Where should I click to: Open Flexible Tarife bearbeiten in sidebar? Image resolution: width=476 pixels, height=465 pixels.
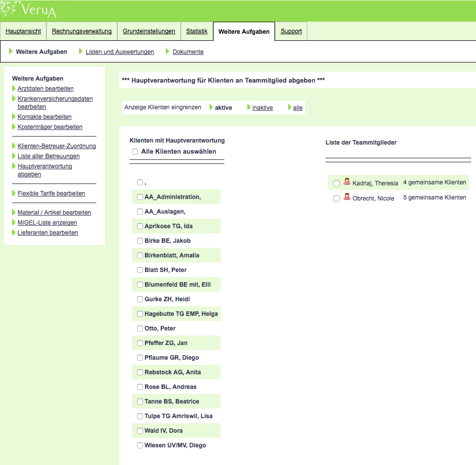pos(51,193)
